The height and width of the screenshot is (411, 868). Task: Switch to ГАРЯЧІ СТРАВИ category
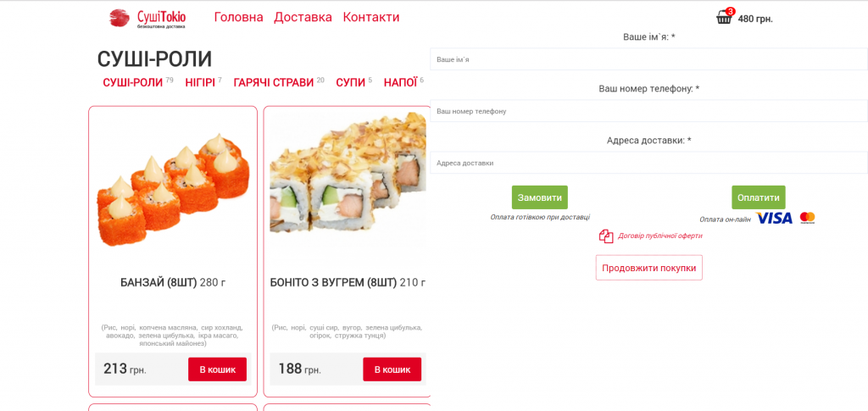point(274,83)
